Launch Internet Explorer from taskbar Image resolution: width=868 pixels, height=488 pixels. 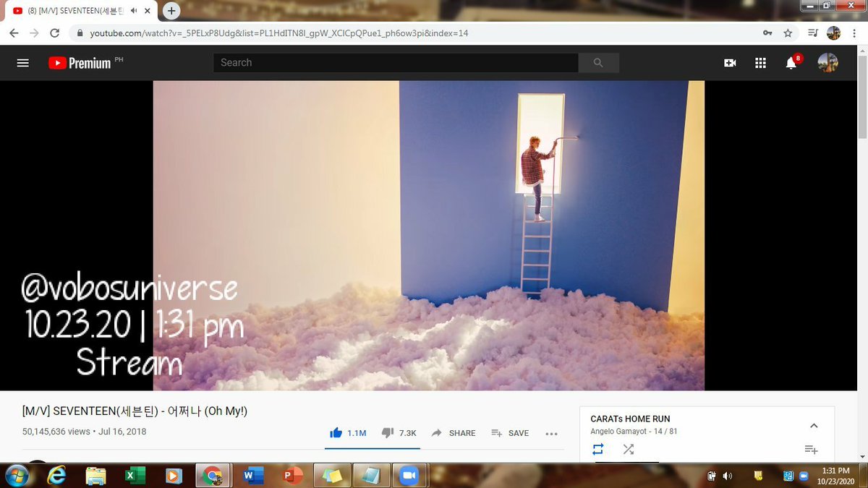coord(58,475)
